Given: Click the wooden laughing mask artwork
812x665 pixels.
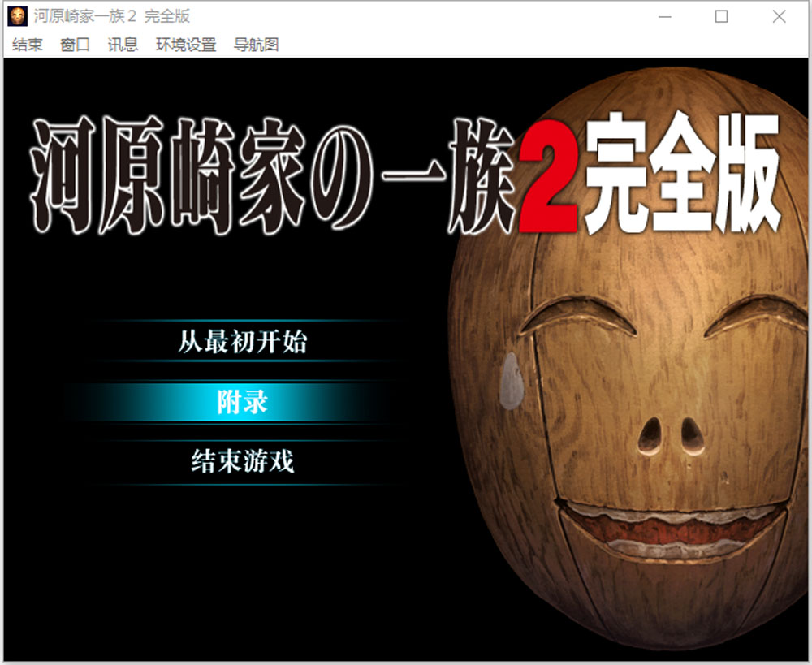Looking at the screenshot, I should 629,357.
